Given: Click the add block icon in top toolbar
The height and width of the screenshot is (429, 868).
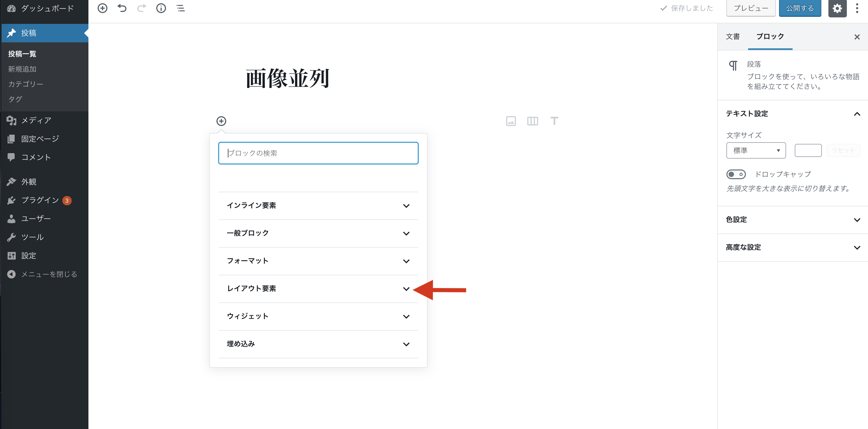Looking at the screenshot, I should click(102, 8).
